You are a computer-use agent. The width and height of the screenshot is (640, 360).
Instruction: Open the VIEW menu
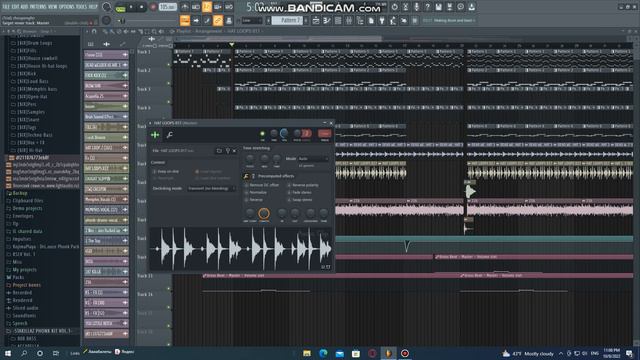click(x=52, y=7)
